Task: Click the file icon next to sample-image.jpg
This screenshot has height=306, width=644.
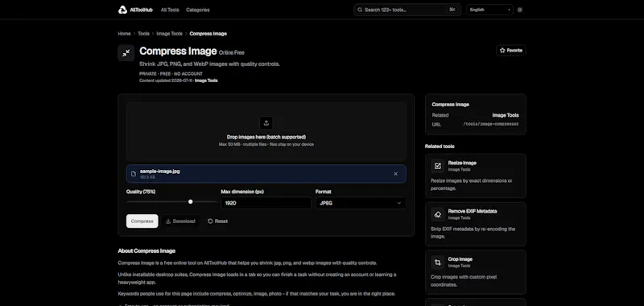Action: point(134,174)
